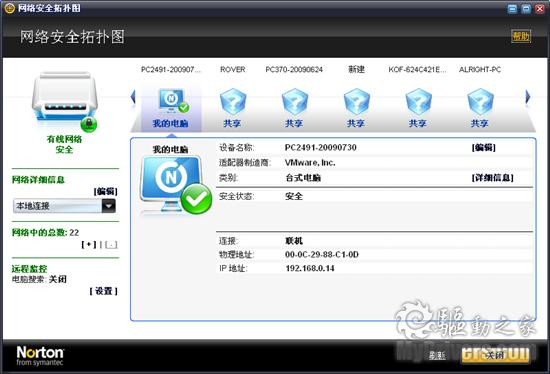Click the 联机 connection status value
The image size is (550, 374).
294,241
